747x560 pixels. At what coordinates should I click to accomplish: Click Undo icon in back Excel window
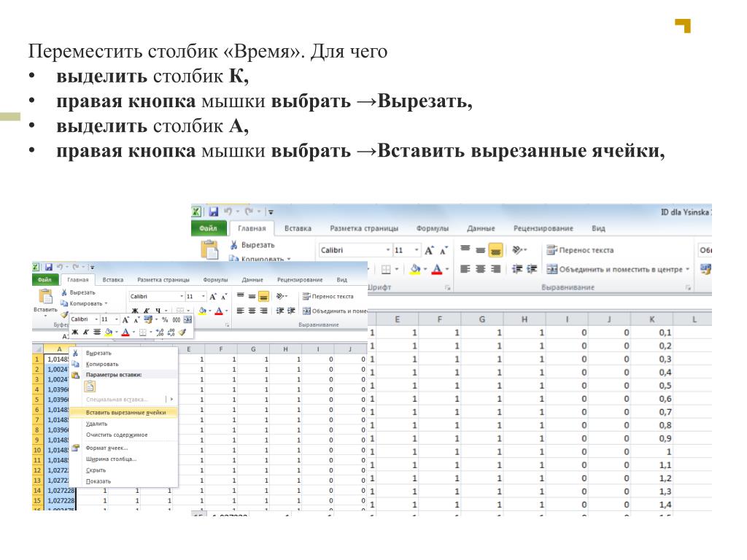[228, 211]
